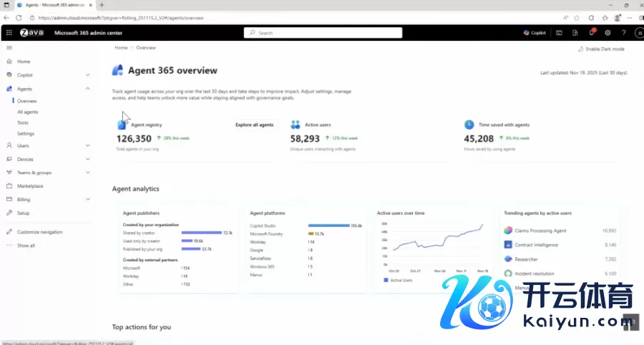Collapse the Agents navigation section

tap(87, 89)
